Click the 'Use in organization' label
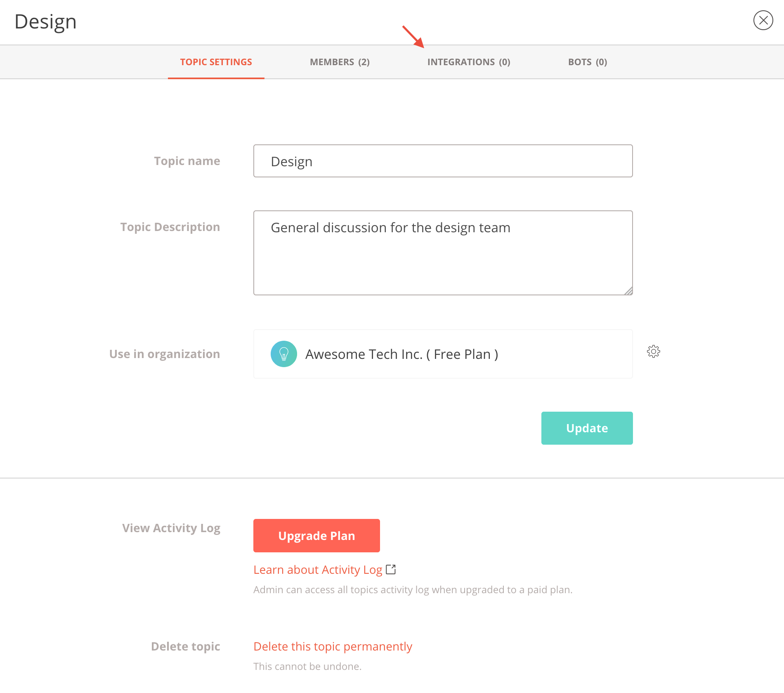Screen dimensions: 784x693 point(165,354)
